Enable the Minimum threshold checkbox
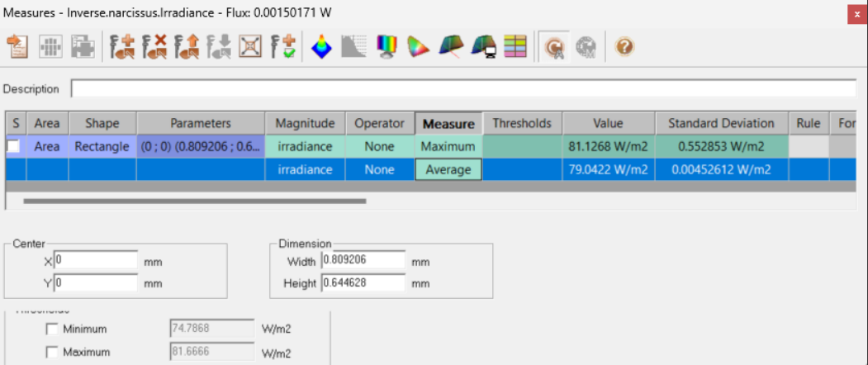The height and width of the screenshot is (365, 868). (52, 329)
